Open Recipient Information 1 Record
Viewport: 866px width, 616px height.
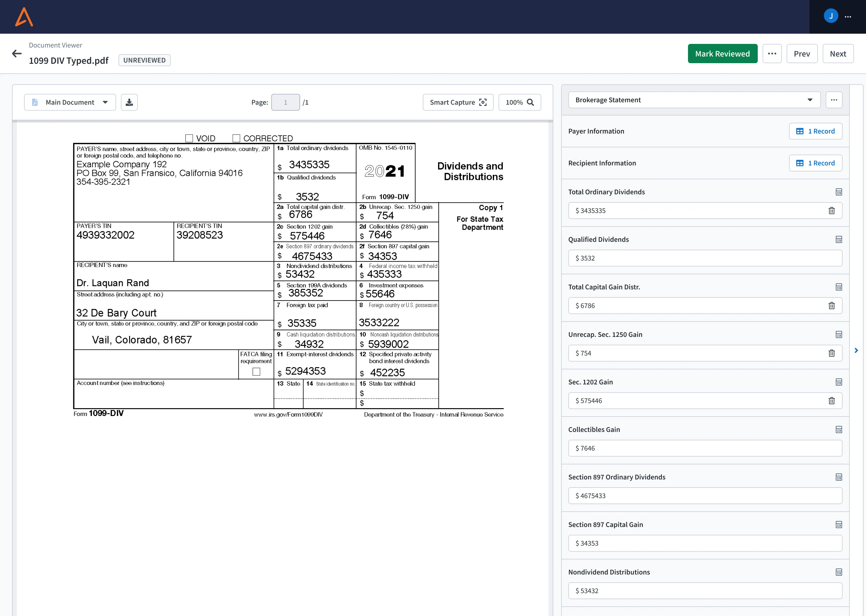pyautogui.click(x=815, y=163)
